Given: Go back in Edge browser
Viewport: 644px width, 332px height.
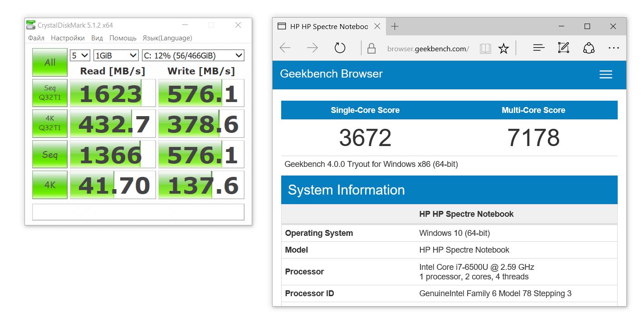Looking at the screenshot, I should click(x=285, y=48).
